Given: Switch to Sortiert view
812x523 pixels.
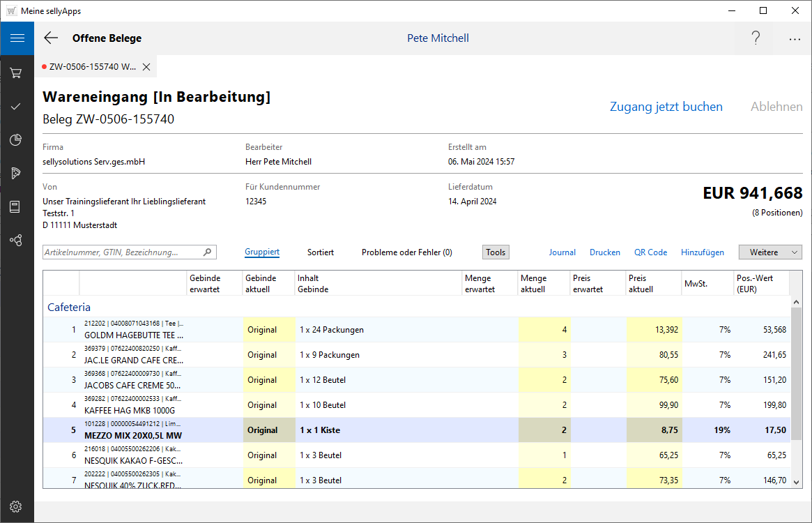Looking at the screenshot, I should (320, 252).
